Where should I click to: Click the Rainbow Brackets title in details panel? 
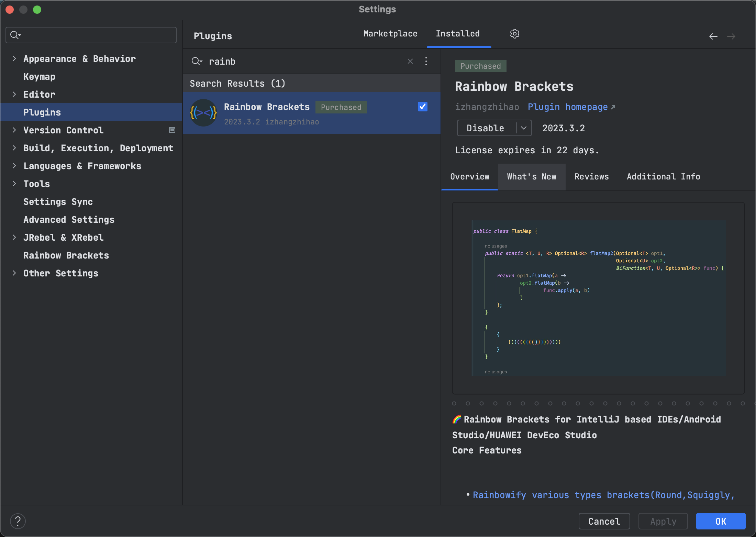click(x=514, y=86)
